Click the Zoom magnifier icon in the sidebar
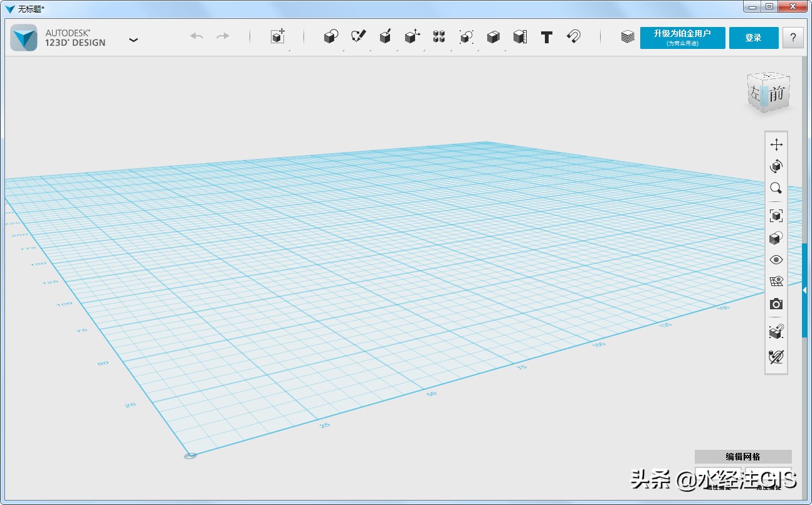 [776, 188]
